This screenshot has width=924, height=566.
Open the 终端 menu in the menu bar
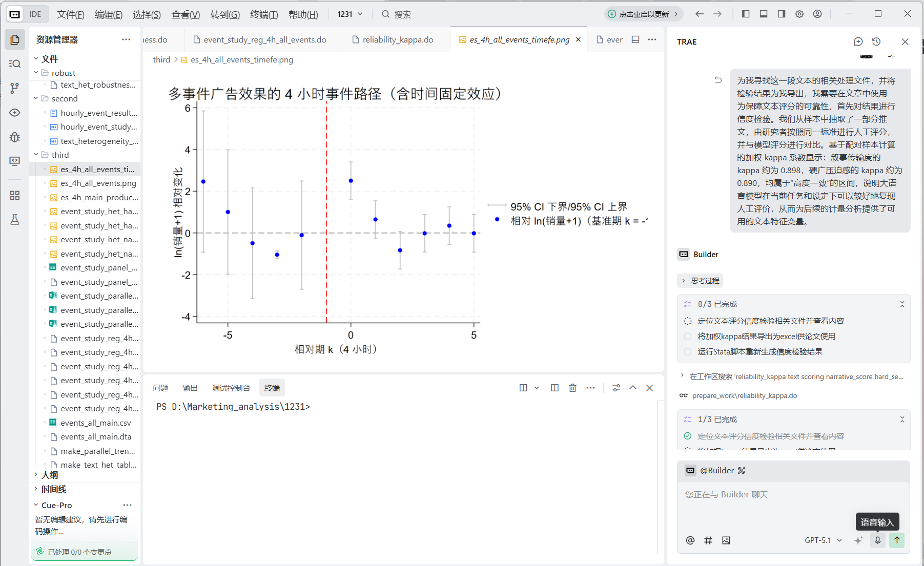click(x=263, y=14)
